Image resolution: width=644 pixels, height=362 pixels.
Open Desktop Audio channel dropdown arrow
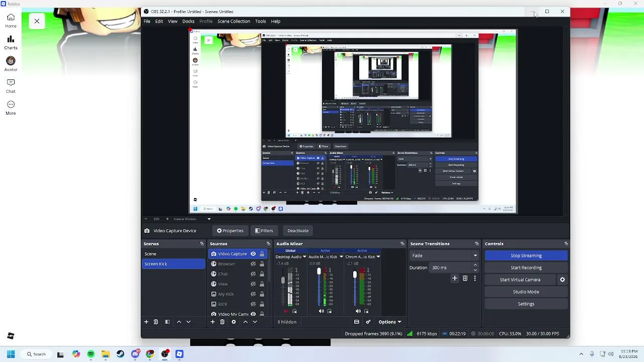tap(304, 257)
